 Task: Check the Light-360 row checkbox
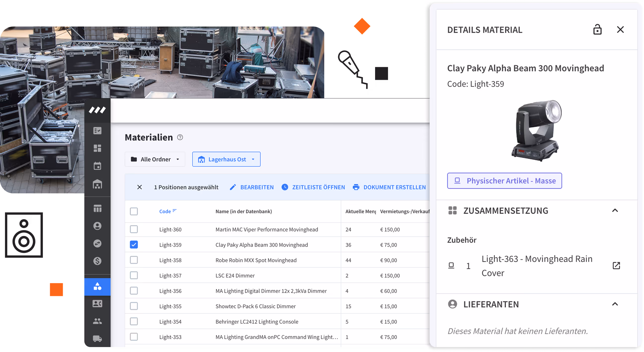click(134, 229)
